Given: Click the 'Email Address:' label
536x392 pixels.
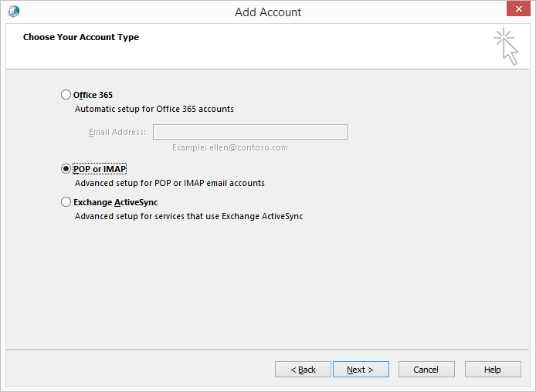Looking at the screenshot, I should point(117,132).
